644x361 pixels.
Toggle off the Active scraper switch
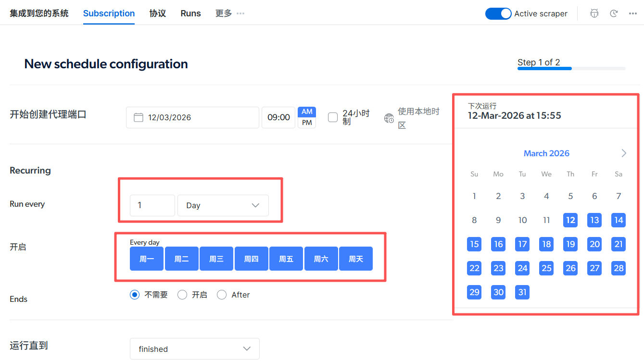(x=498, y=13)
